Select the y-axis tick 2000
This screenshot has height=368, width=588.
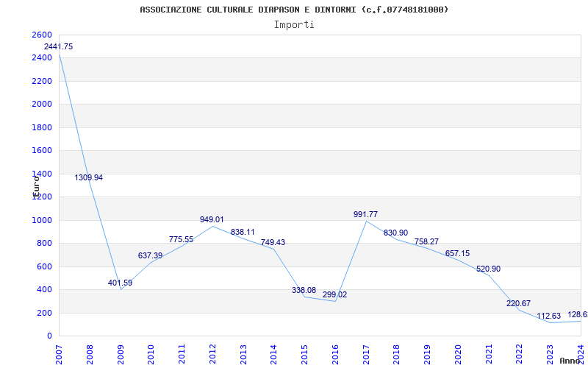[42, 104]
